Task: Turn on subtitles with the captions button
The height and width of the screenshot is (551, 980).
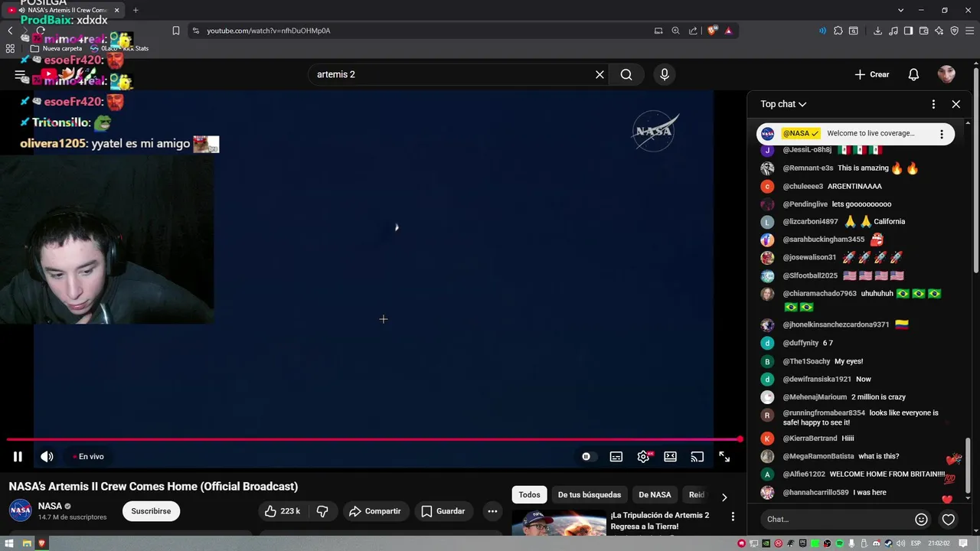Action: pos(616,457)
